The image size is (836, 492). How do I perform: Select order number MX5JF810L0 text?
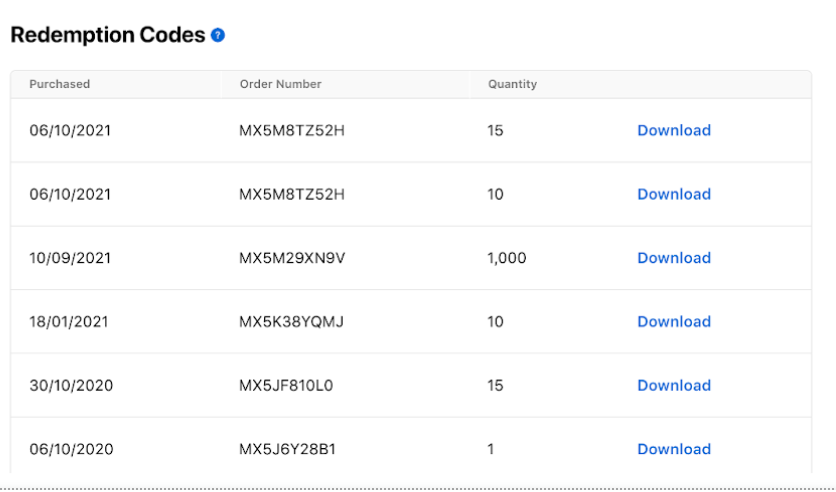click(x=286, y=385)
